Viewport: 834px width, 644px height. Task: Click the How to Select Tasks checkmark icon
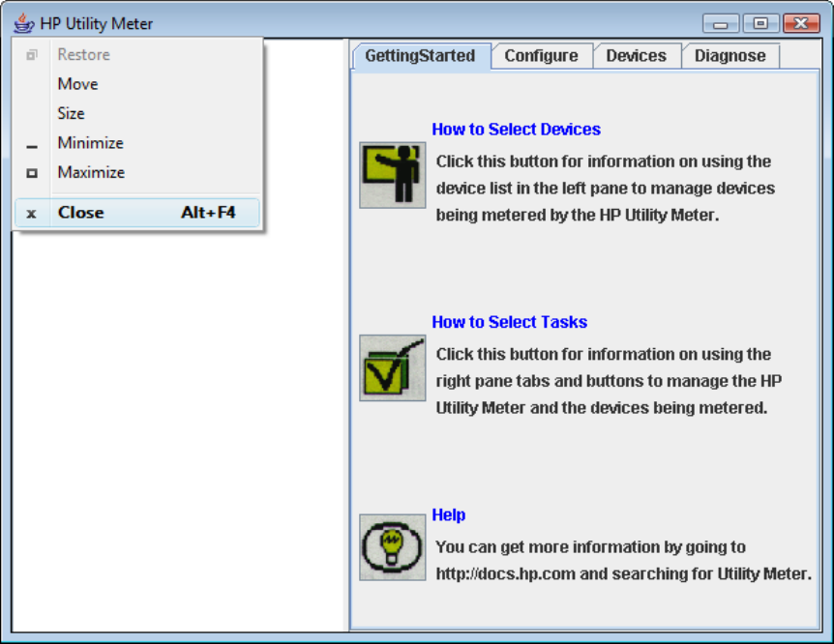pos(393,368)
